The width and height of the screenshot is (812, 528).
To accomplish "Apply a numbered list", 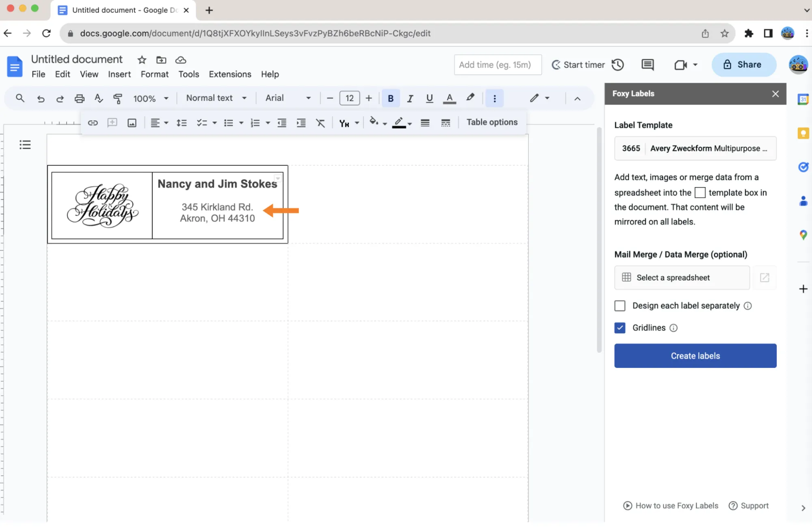I will click(255, 123).
